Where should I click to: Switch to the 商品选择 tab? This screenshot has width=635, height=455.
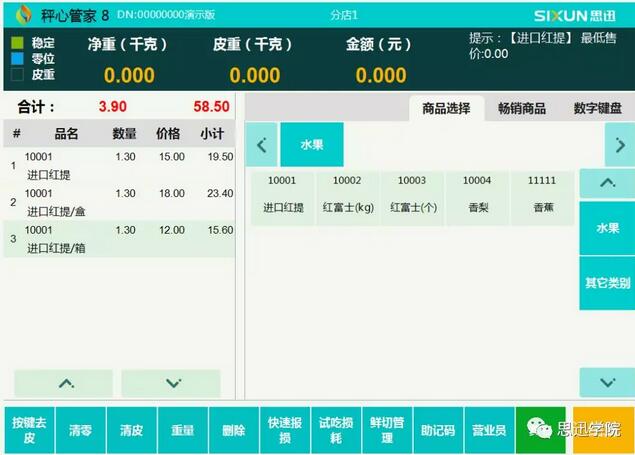pyautogui.click(x=446, y=108)
